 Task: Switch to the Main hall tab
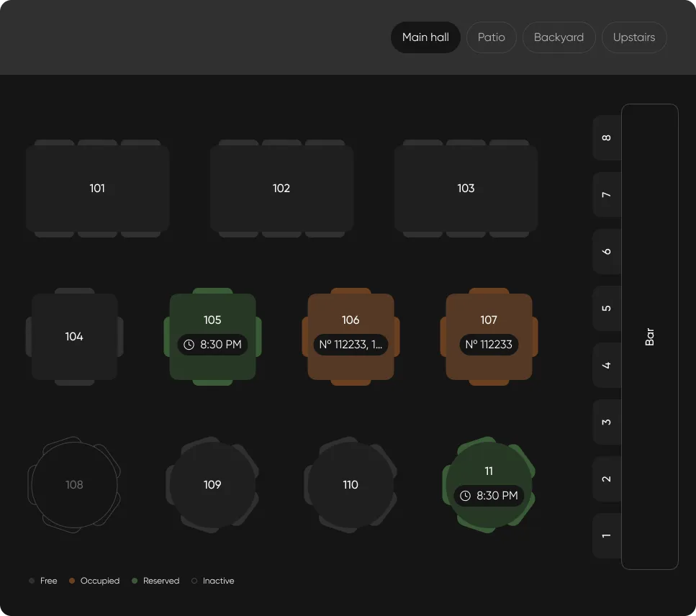tap(425, 37)
